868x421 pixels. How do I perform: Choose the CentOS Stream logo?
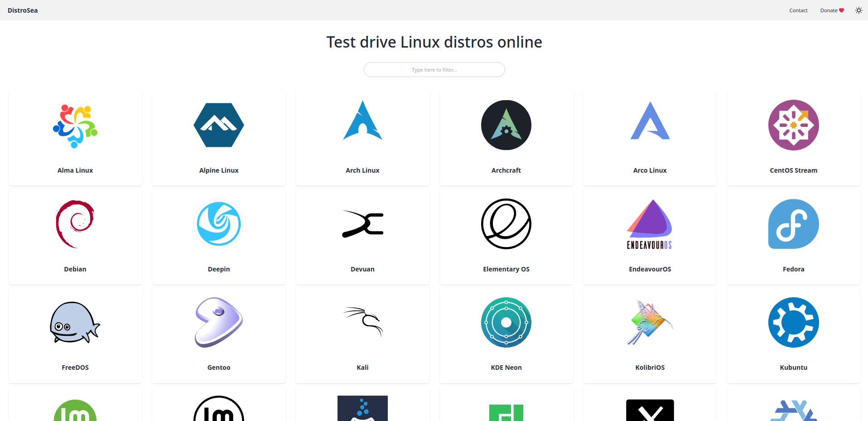pyautogui.click(x=793, y=125)
